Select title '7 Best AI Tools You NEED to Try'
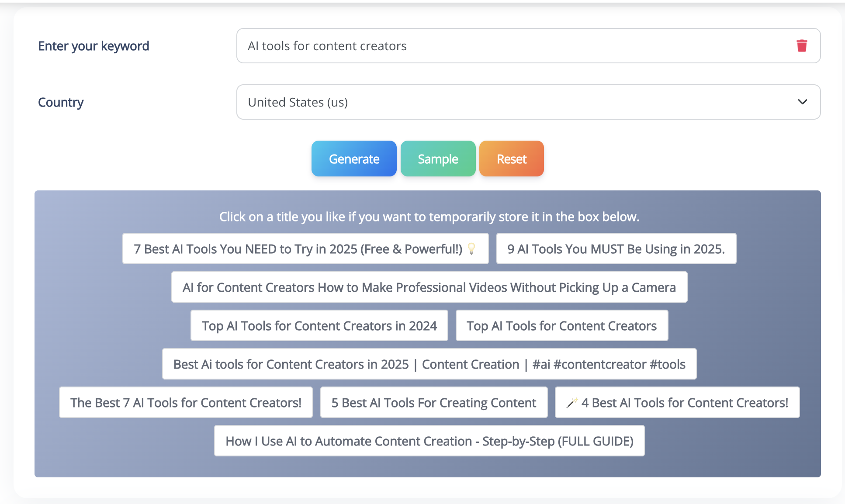 click(298, 249)
